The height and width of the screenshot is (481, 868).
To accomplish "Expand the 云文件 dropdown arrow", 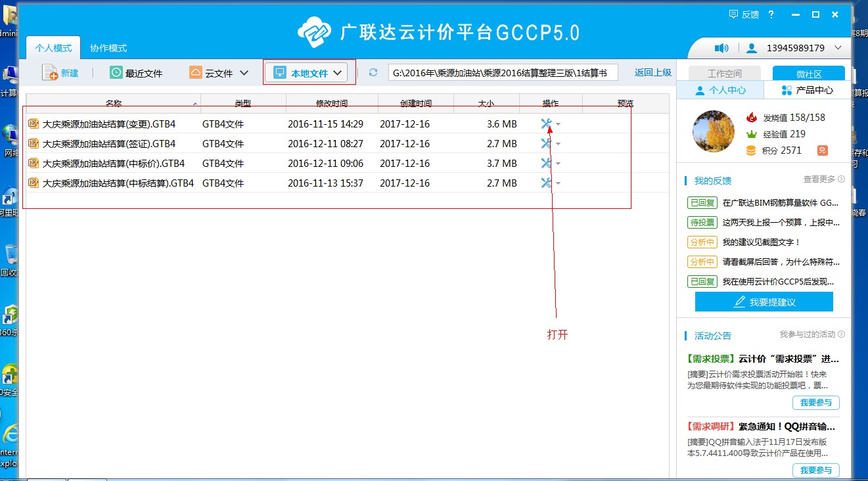I will click(x=244, y=73).
